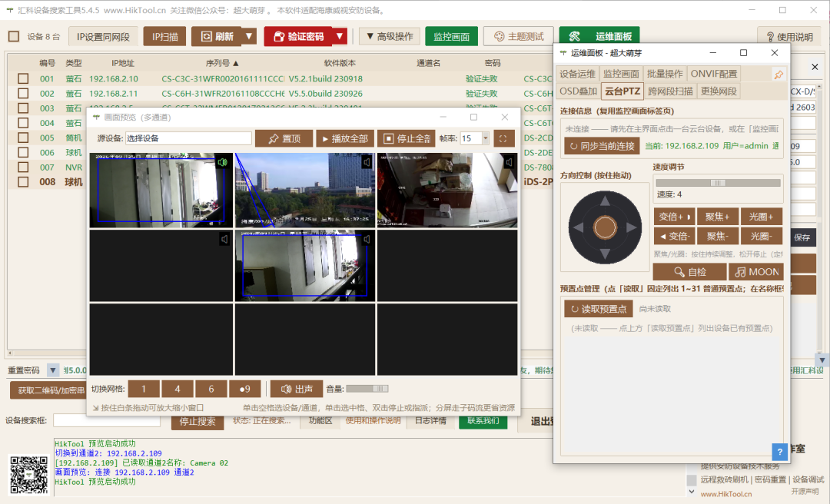Click the 使用说明 help button
The height and width of the screenshot is (504, 830).
coord(789,37)
